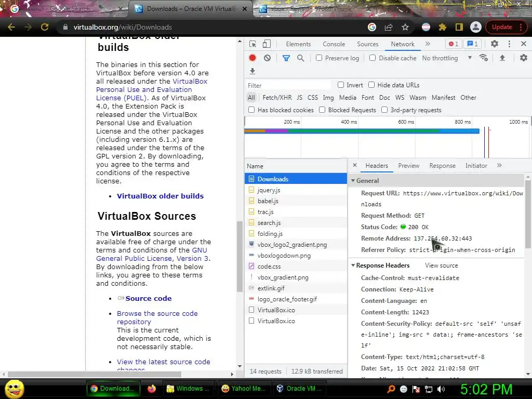Select the code.css request row

click(x=296, y=267)
